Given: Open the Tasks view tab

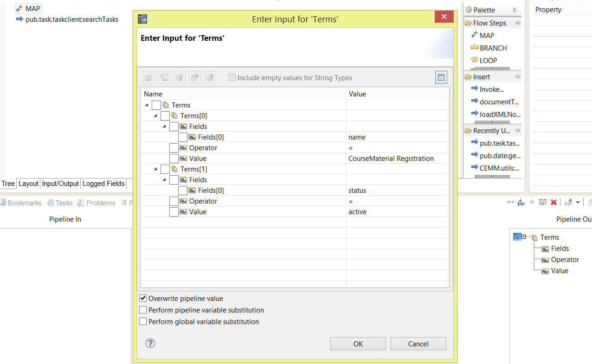Looking at the screenshot, I should [60, 203].
